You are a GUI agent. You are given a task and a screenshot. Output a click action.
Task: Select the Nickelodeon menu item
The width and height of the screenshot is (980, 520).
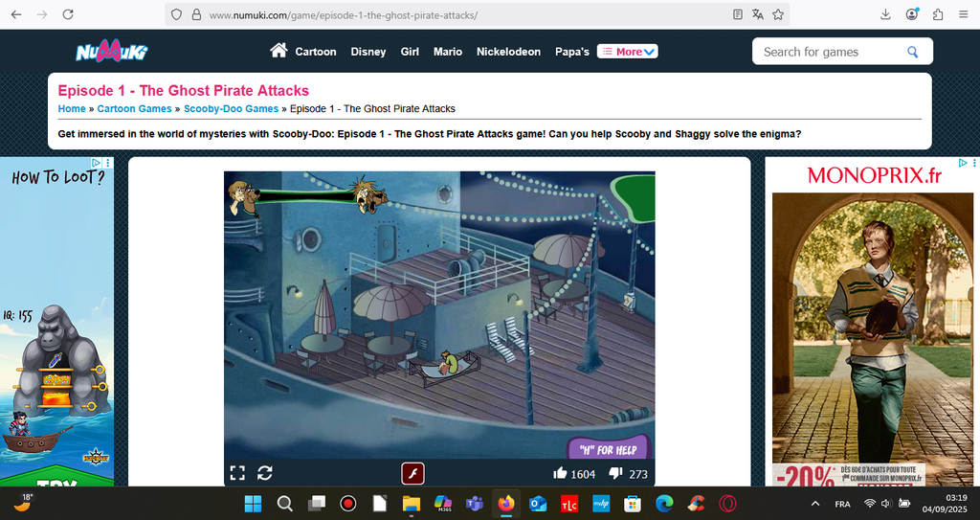point(508,52)
